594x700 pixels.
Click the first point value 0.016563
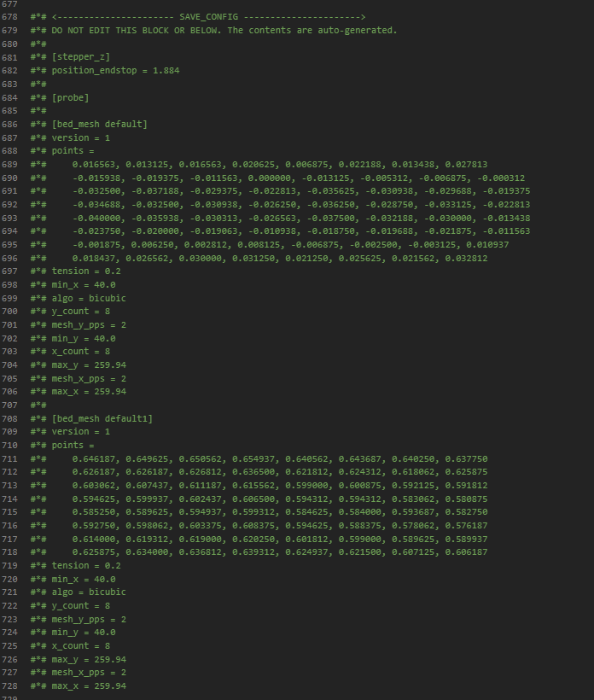[x=94, y=164]
